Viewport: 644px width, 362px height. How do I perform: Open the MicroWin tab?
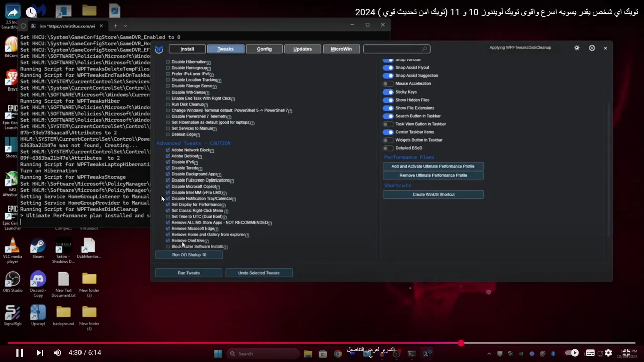(x=341, y=49)
